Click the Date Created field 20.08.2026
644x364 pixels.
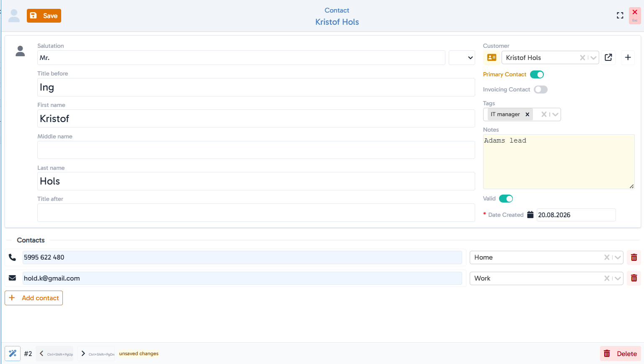pyautogui.click(x=576, y=215)
